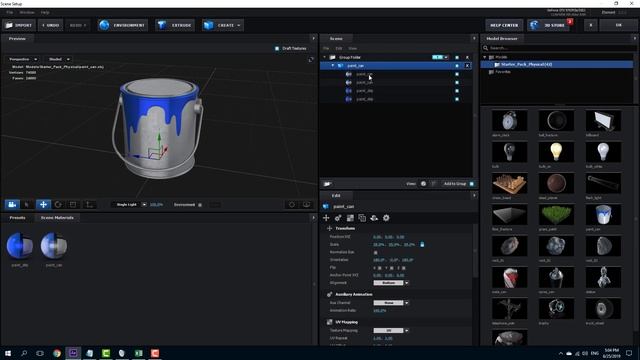Select the anchor point tool in preview toolbar
The image size is (640, 360).
[89, 204]
